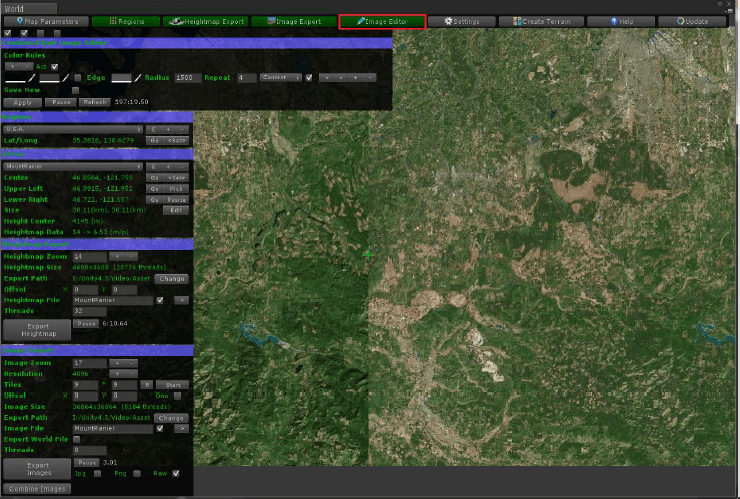Viewport: 740px width, 499px height.
Task: Click the Heightmap Zoom field showing 14
Action: [x=90, y=256]
